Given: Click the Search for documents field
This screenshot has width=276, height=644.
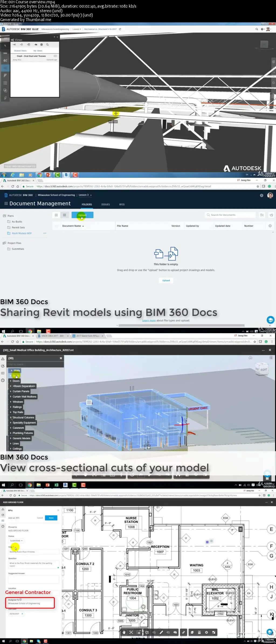Looking at the screenshot, I should (230, 215).
